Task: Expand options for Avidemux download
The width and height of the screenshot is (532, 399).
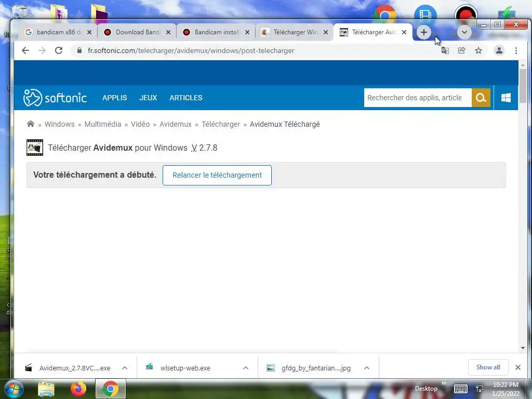Action: [125, 368]
